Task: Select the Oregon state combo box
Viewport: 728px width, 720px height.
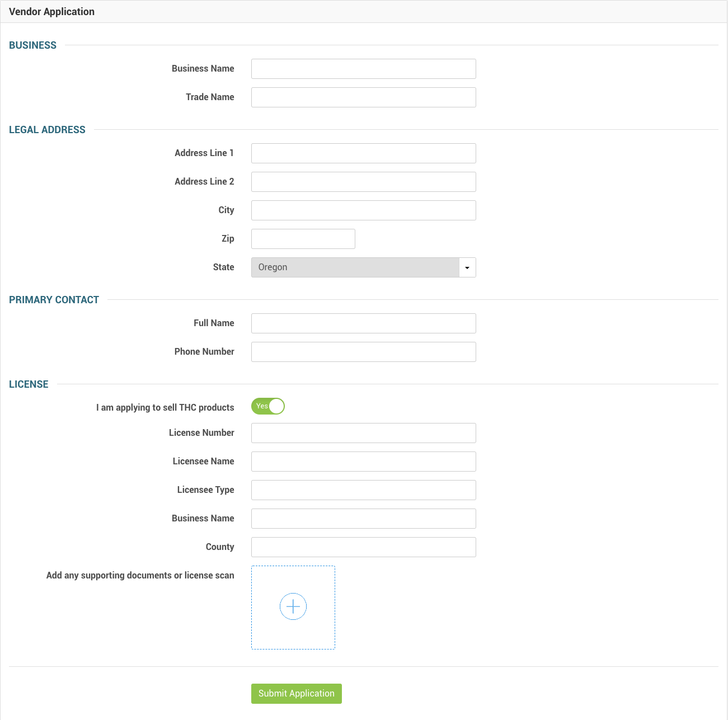Action: click(x=355, y=267)
